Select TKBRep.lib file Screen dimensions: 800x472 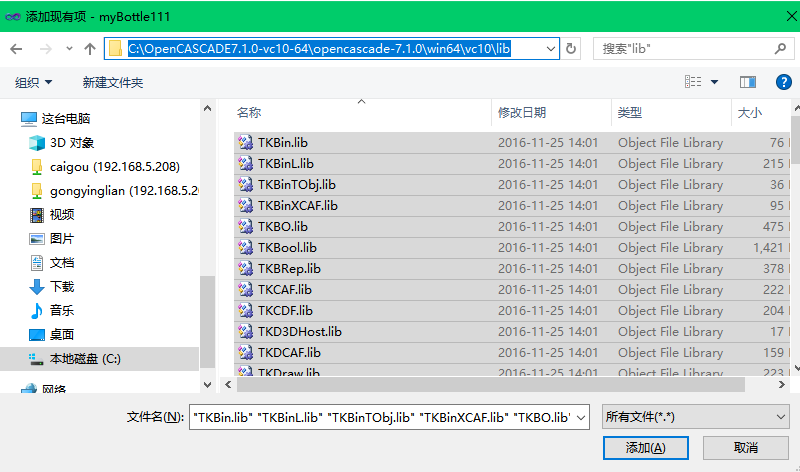(x=512, y=268)
